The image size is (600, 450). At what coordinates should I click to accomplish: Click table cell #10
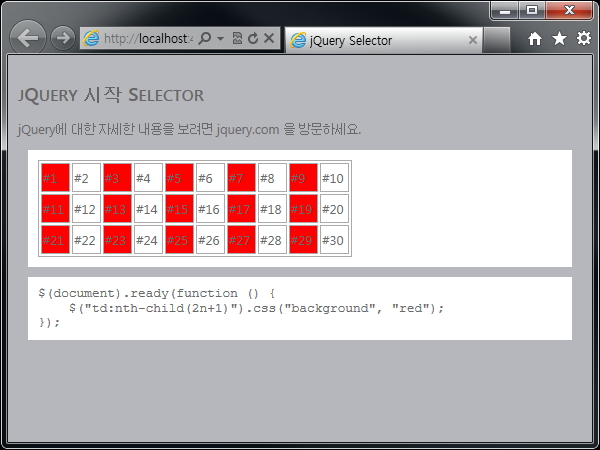point(334,178)
